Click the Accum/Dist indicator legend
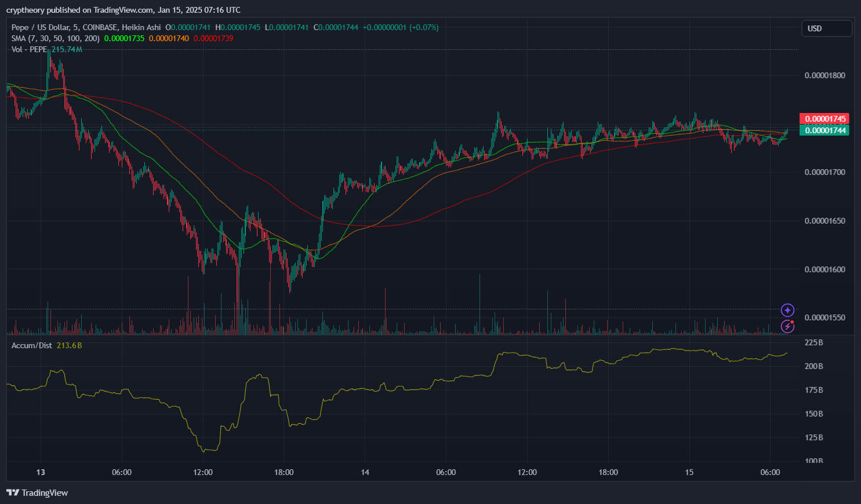The image size is (861, 504). click(32, 345)
